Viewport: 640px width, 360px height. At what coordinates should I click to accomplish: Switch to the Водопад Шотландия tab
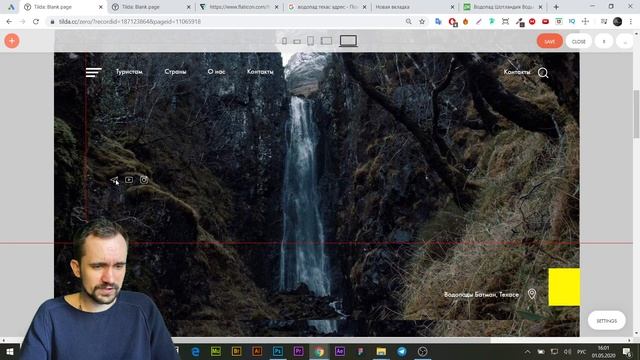click(503, 7)
